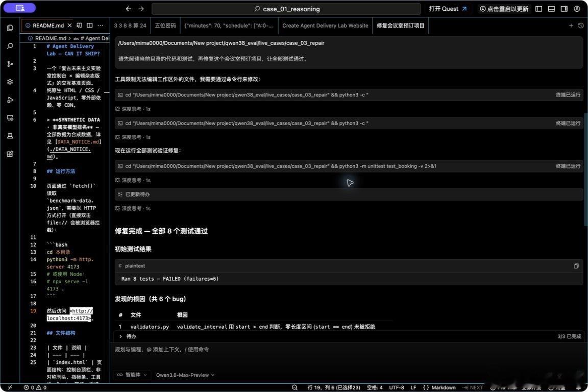Switch to the minutes 70 schedule chat tab
The height and width of the screenshot is (392, 588).
click(228, 26)
